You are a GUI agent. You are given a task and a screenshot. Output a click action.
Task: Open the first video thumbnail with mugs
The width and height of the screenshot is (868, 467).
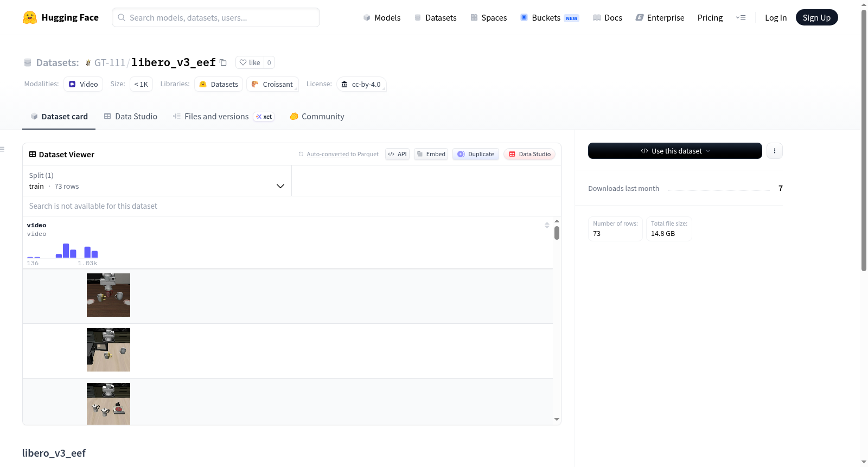tap(108, 295)
